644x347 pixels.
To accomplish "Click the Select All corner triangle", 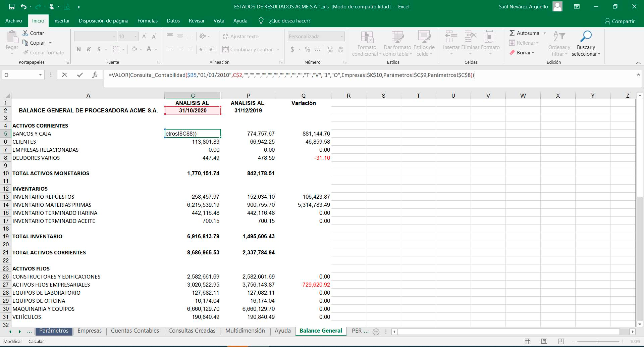I will (7, 96).
